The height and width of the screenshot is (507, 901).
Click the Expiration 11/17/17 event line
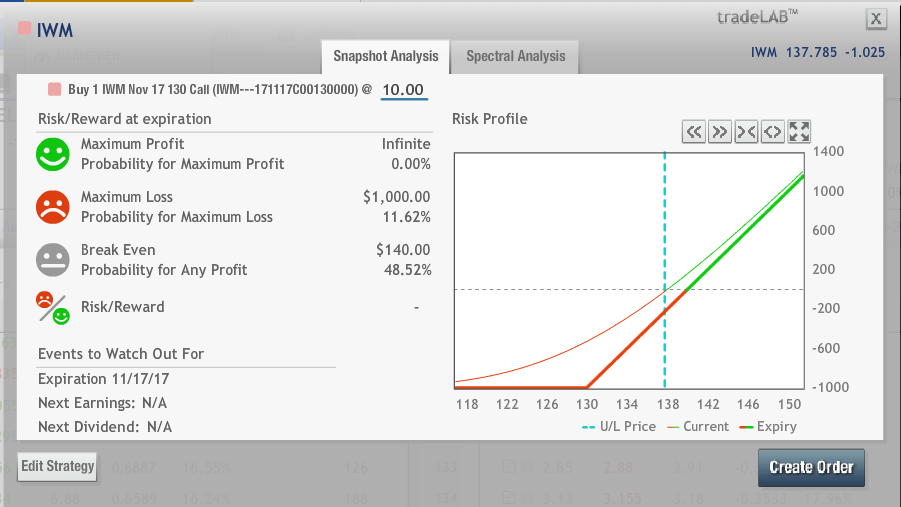(x=103, y=379)
